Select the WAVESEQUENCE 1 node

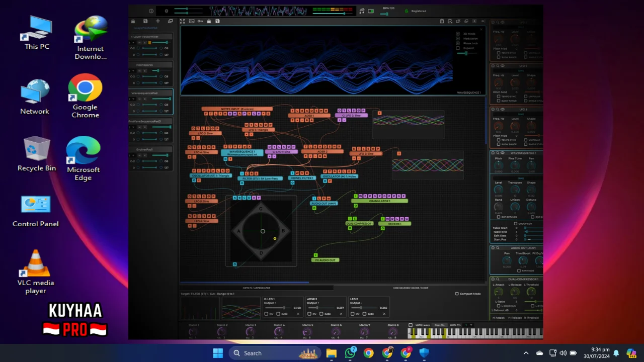[x=242, y=152]
